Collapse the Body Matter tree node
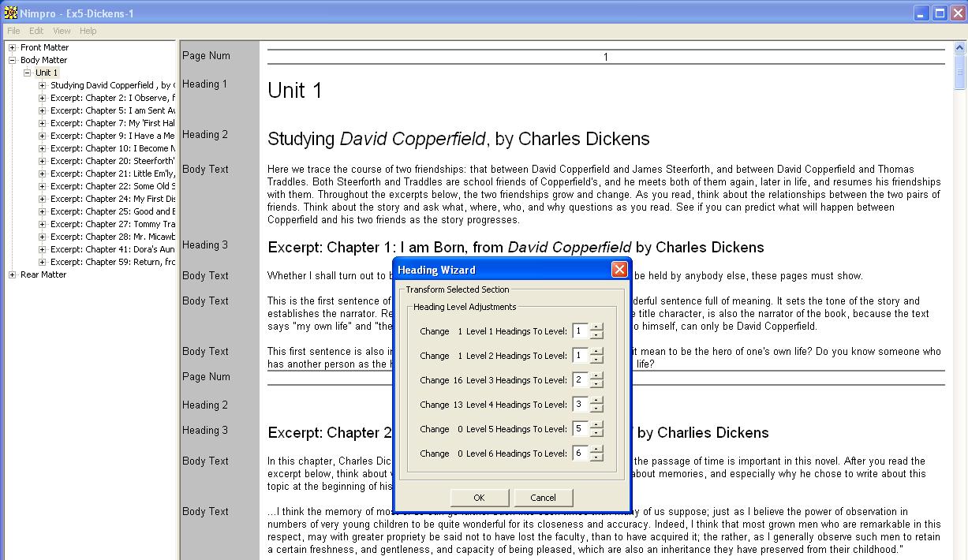The height and width of the screenshot is (560, 968). (12, 60)
